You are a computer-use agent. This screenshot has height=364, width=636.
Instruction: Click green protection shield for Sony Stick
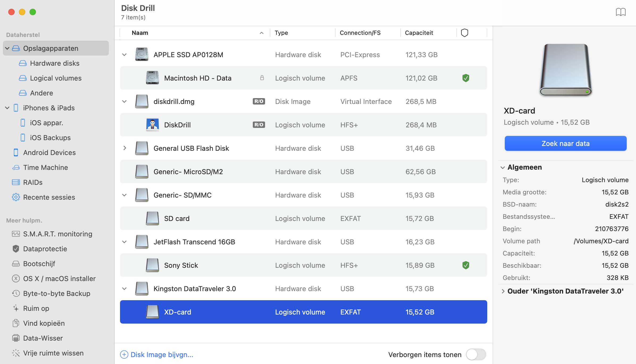coord(465,265)
